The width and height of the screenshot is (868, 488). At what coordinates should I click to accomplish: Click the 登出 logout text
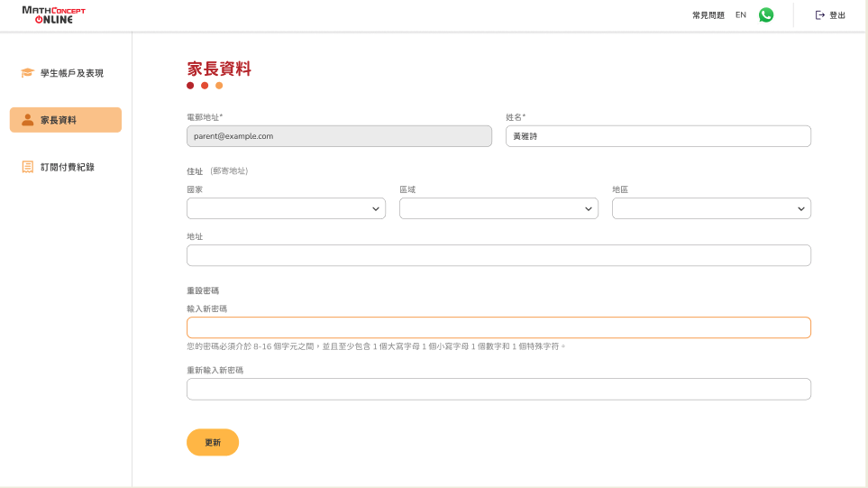[x=837, y=15]
